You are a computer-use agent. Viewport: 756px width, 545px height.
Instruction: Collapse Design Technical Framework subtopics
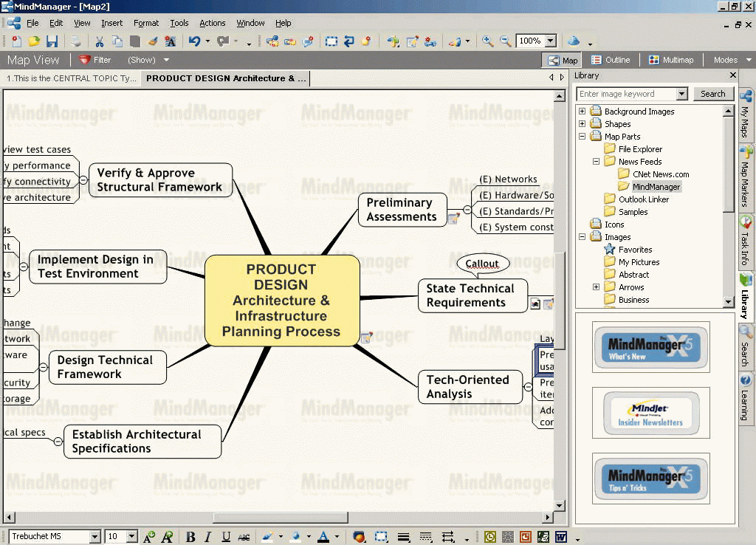43,368
